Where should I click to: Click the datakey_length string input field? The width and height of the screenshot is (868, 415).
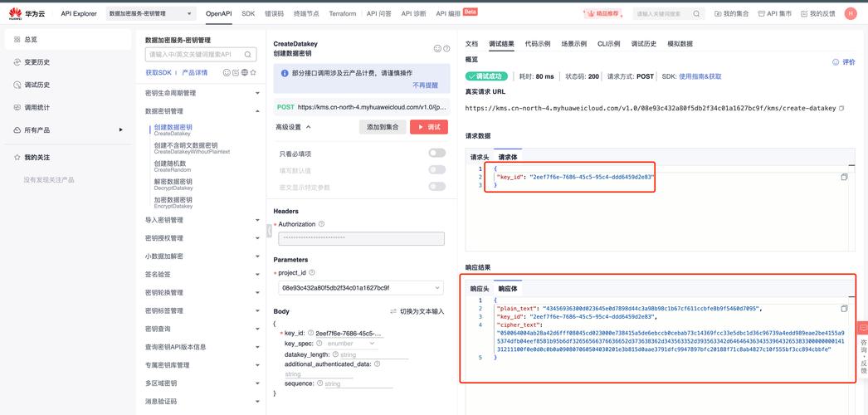[x=373, y=354]
